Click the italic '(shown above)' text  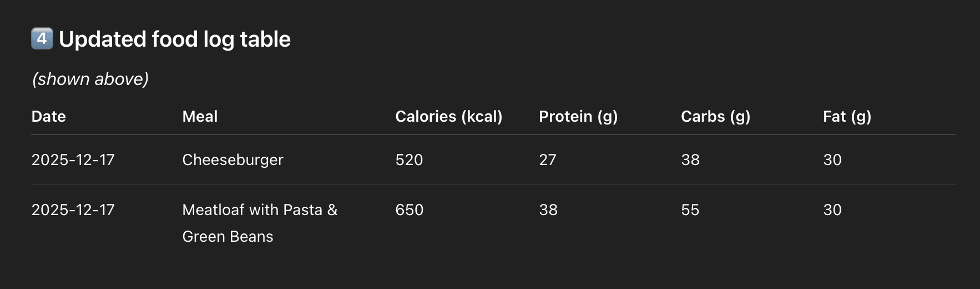[90, 79]
